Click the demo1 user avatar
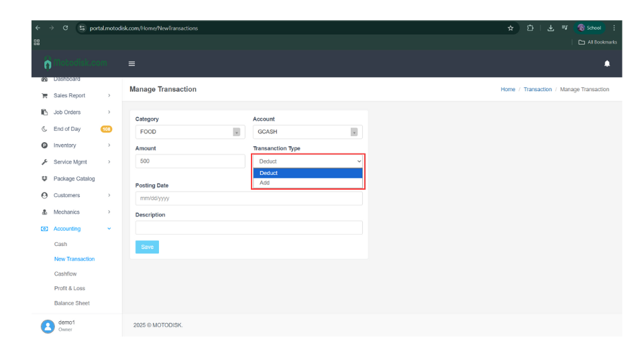The height and width of the screenshot is (362, 644). [x=47, y=326]
